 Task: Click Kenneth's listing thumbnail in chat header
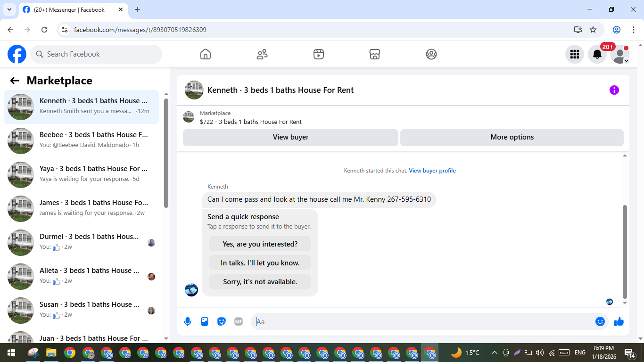point(194,90)
